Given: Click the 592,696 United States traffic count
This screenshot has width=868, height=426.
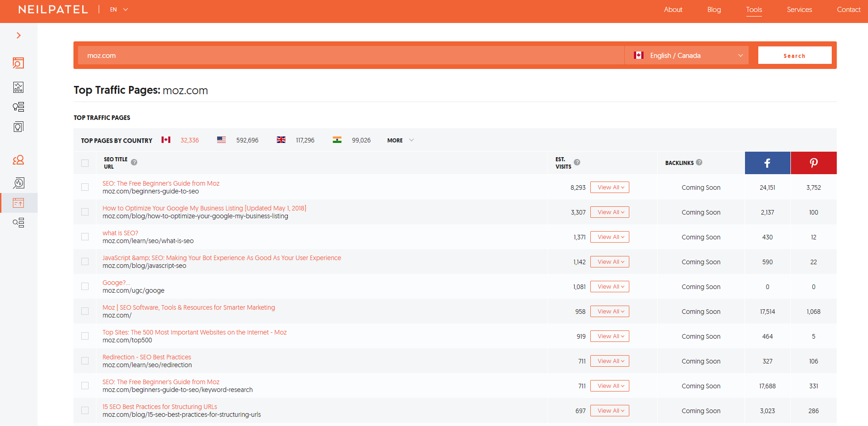Looking at the screenshot, I should [247, 140].
